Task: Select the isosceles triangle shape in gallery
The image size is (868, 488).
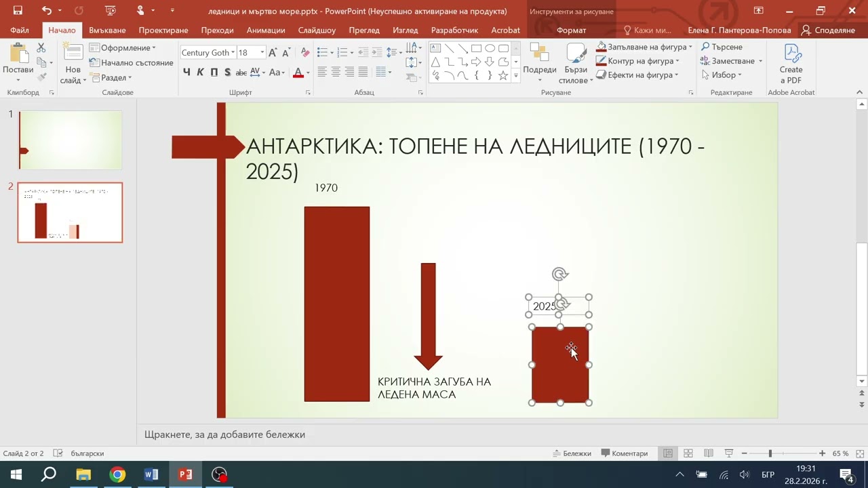Action: tap(435, 62)
